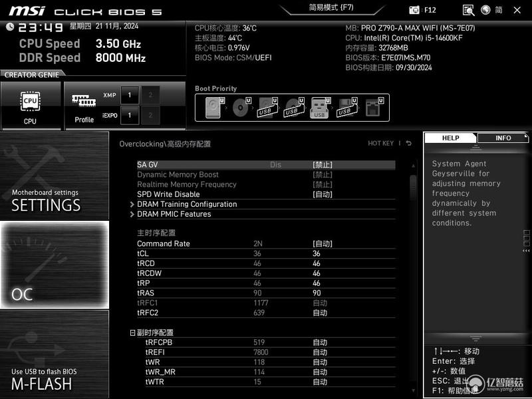Open M-FLASH BIOS flashing menu
The width and height of the screenshot is (532, 399).
coord(55,354)
